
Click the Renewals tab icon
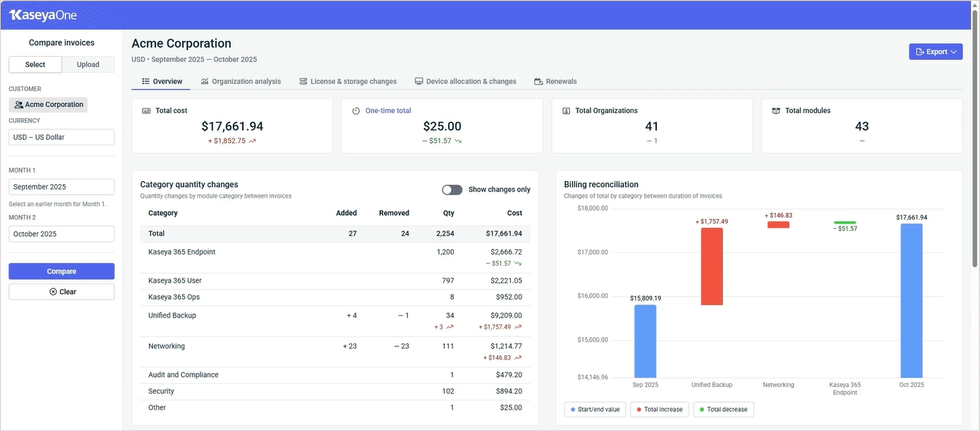tap(538, 82)
